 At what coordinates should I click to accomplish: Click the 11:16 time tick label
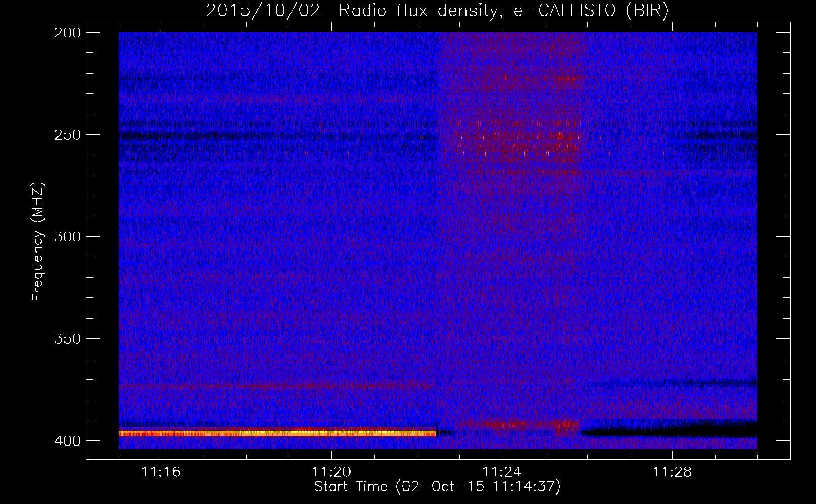click(x=161, y=472)
